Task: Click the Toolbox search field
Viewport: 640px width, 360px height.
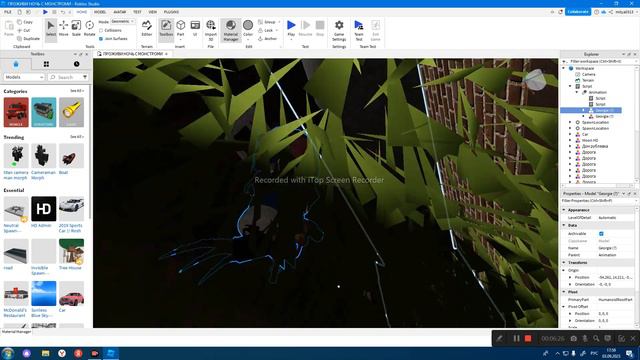Action: click(68, 77)
